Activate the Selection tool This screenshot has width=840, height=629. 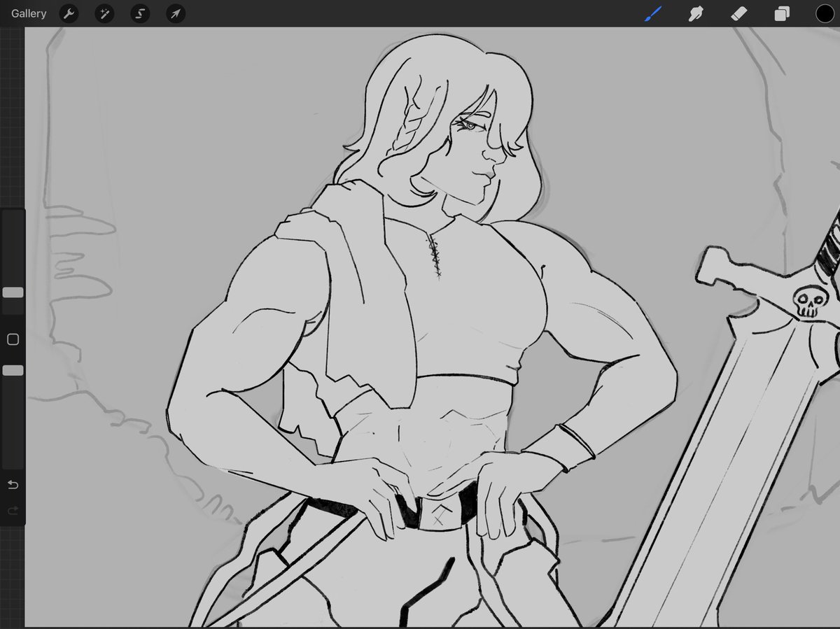pyautogui.click(x=139, y=13)
